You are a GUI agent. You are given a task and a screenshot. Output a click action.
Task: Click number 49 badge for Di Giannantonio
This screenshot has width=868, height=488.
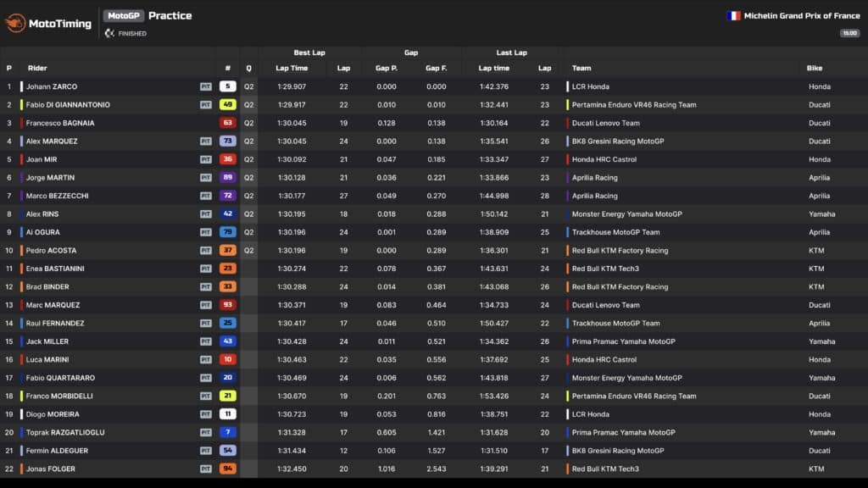pyautogui.click(x=227, y=104)
